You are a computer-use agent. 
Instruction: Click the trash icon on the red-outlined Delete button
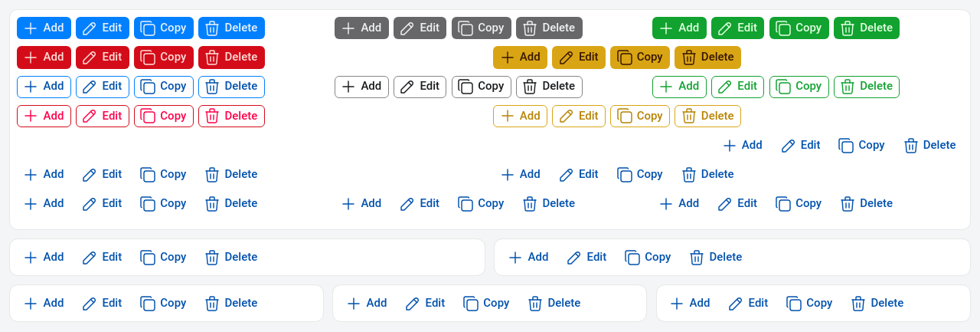click(x=213, y=117)
